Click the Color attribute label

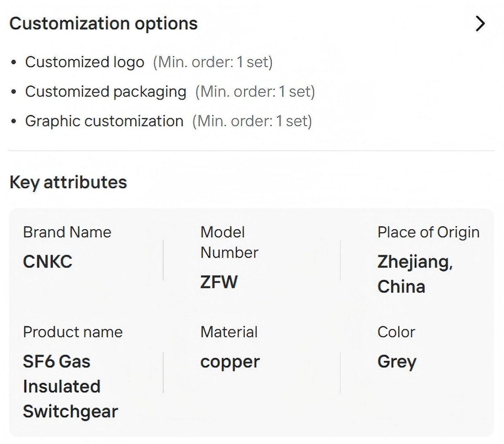396,332
